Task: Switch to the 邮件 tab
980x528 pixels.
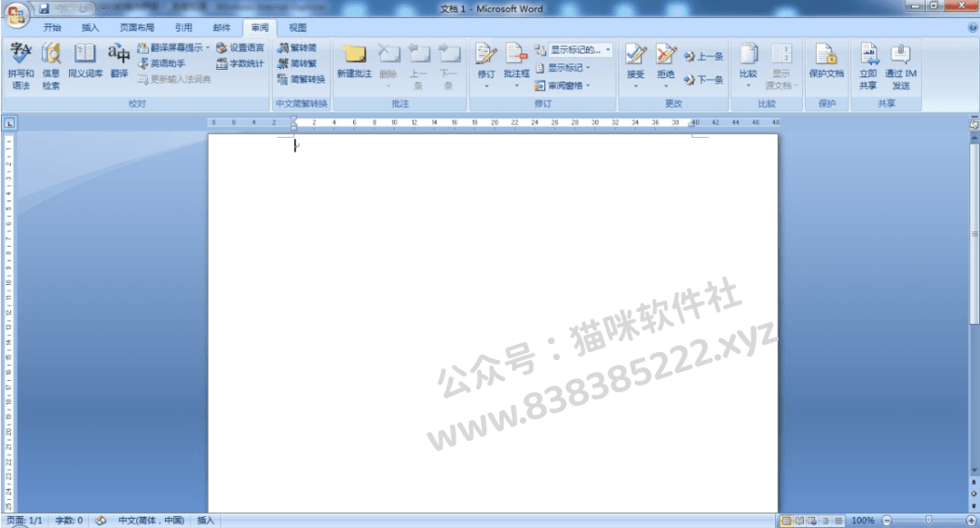Action: pyautogui.click(x=222, y=27)
